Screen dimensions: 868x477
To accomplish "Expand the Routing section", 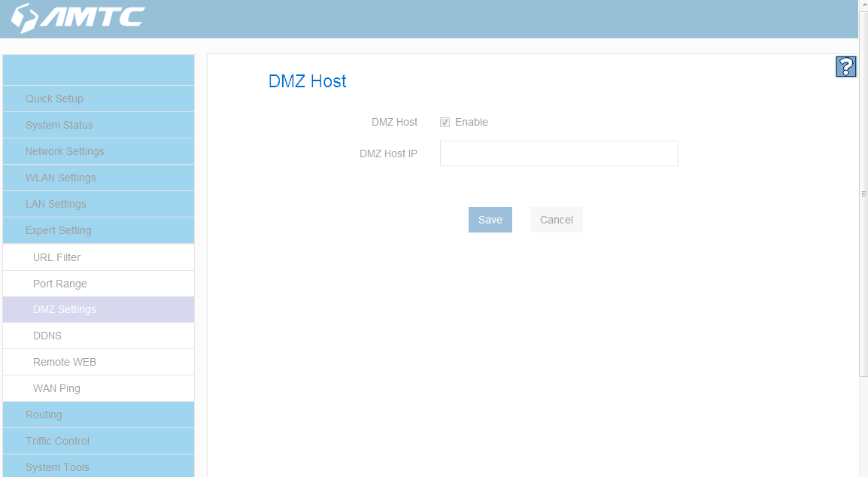I will tap(99, 415).
